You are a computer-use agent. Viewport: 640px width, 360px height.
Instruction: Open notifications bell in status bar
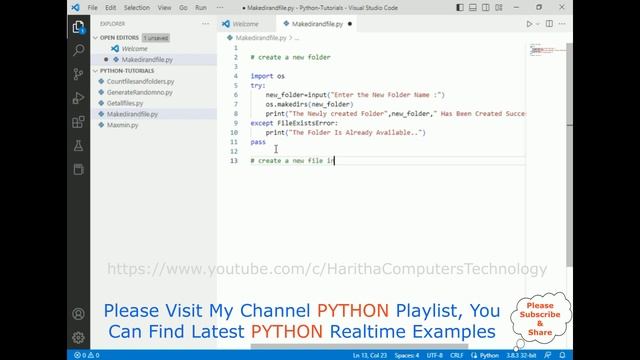[562, 355]
